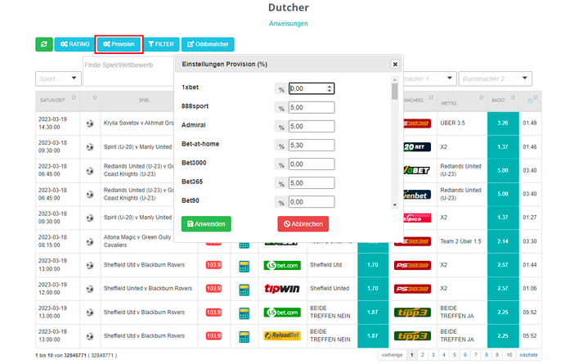Edit the 888sport commission field
The width and height of the screenshot is (588, 364).
[312, 108]
